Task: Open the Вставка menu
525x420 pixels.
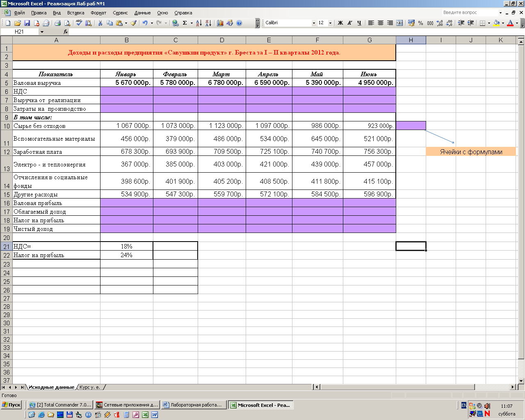Action: (75, 13)
